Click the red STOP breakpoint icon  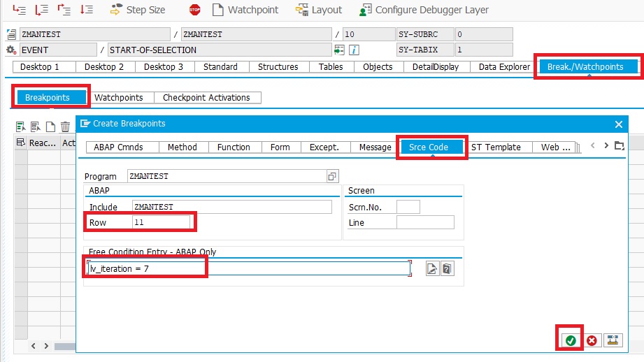point(194,10)
